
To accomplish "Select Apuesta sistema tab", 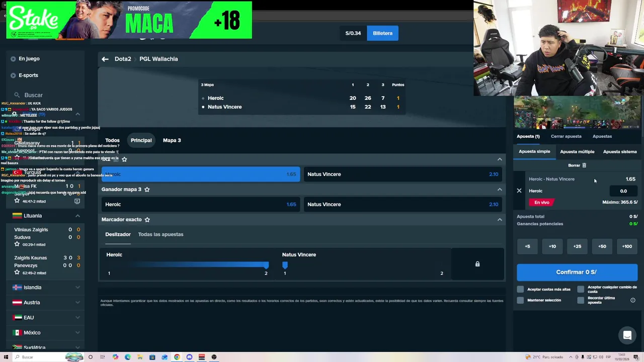I will pyautogui.click(x=620, y=151).
